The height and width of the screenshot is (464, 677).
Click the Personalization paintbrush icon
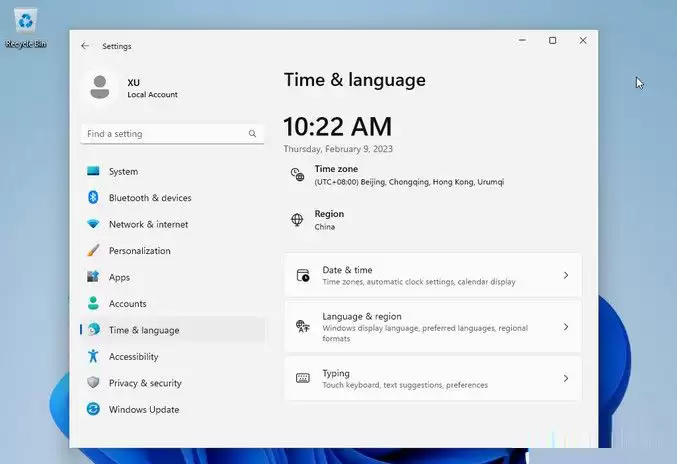93,250
